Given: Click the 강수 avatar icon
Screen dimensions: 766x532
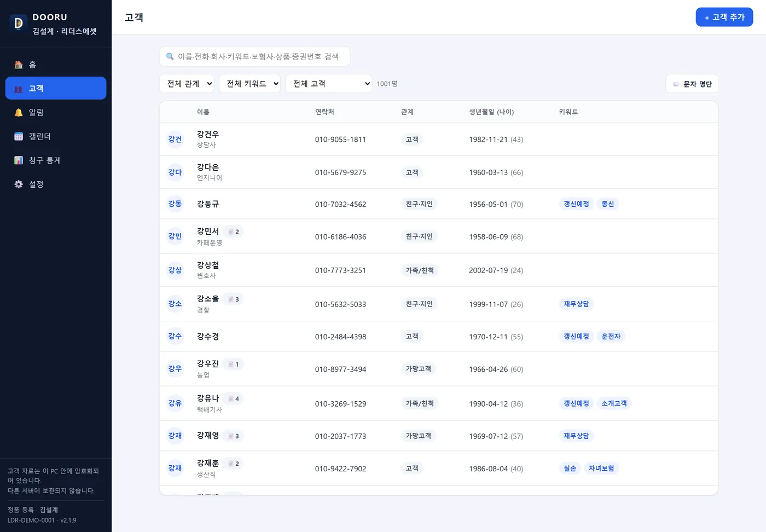Looking at the screenshot, I should [x=175, y=336].
